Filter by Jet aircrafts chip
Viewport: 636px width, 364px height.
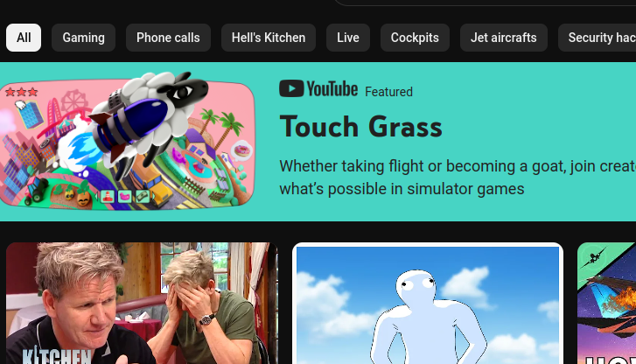(x=504, y=38)
